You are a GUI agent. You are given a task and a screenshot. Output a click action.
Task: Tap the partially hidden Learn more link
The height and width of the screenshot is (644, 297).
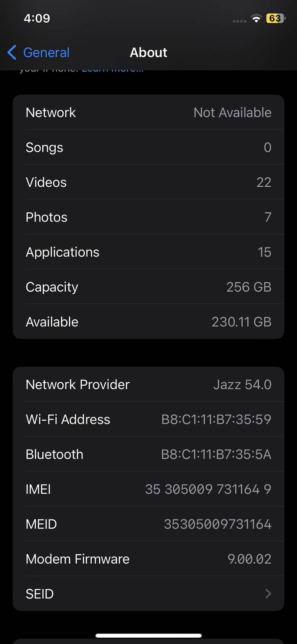[x=112, y=70]
